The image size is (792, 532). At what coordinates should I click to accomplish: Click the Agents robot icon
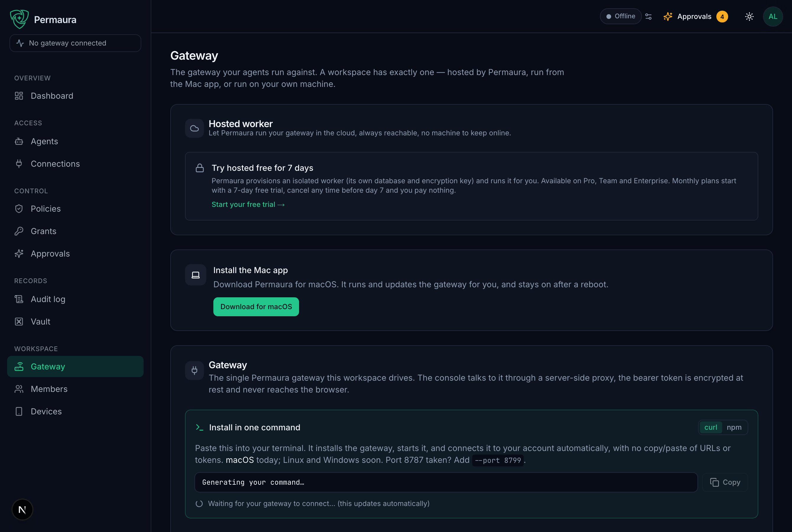pos(19,142)
